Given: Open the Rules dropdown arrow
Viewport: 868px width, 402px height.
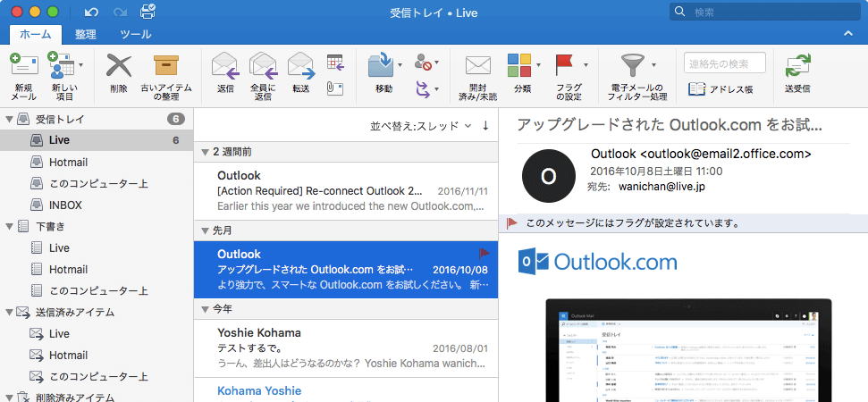Looking at the screenshot, I should [x=437, y=89].
